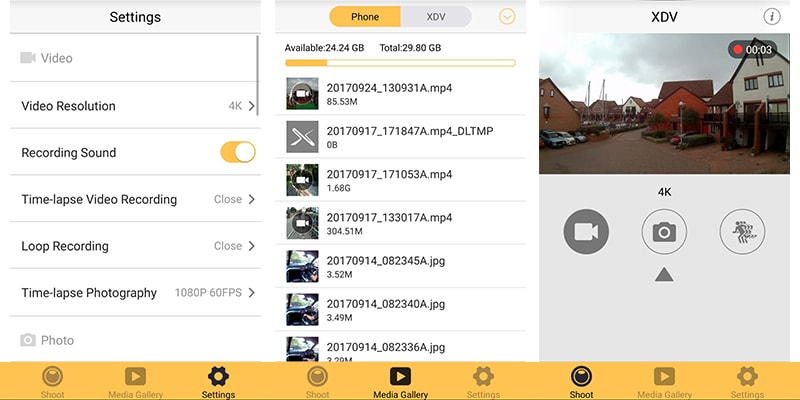Go to Media Gallery tab in Settings screen

pyautogui.click(x=135, y=382)
